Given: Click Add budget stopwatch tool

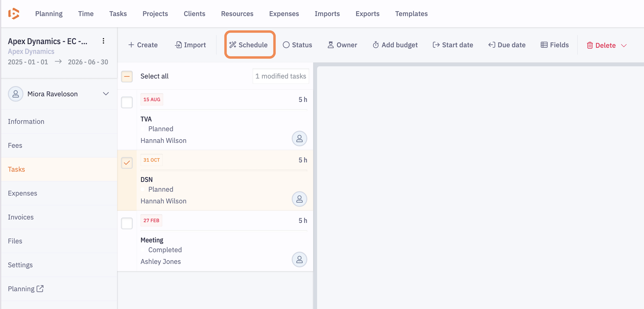Looking at the screenshot, I should 395,45.
